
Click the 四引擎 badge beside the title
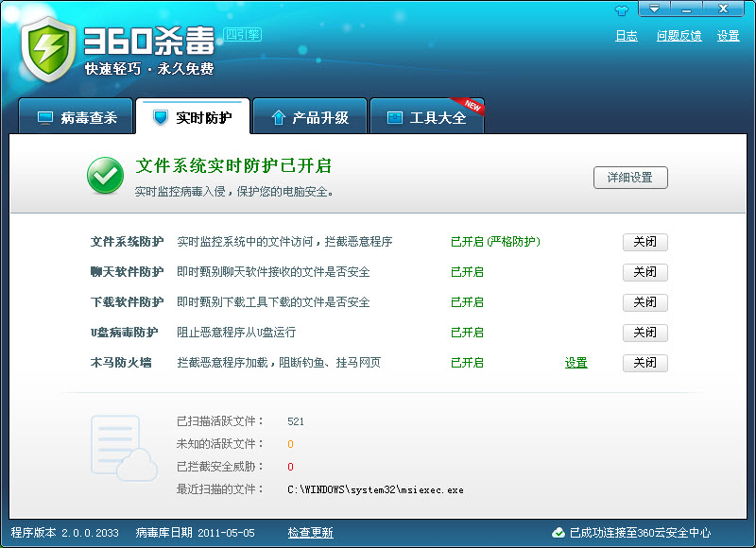[x=242, y=35]
